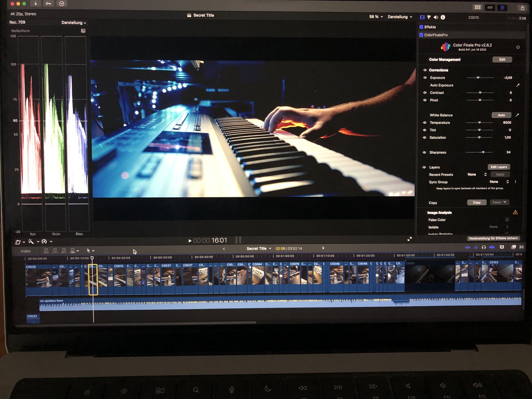532x399 pixels.
Task: Open the transitions browser icon
Action: point(522,247)
